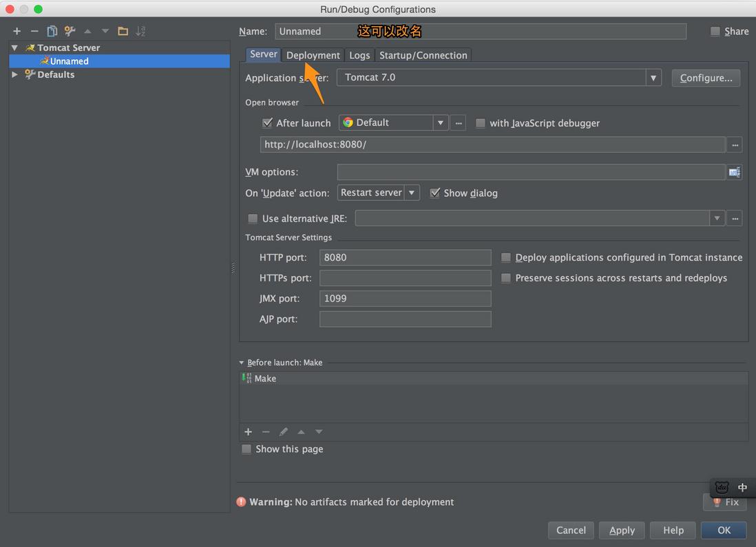Enable the Share checkbox
756x547 pixels.
click(x=715, y=32)
